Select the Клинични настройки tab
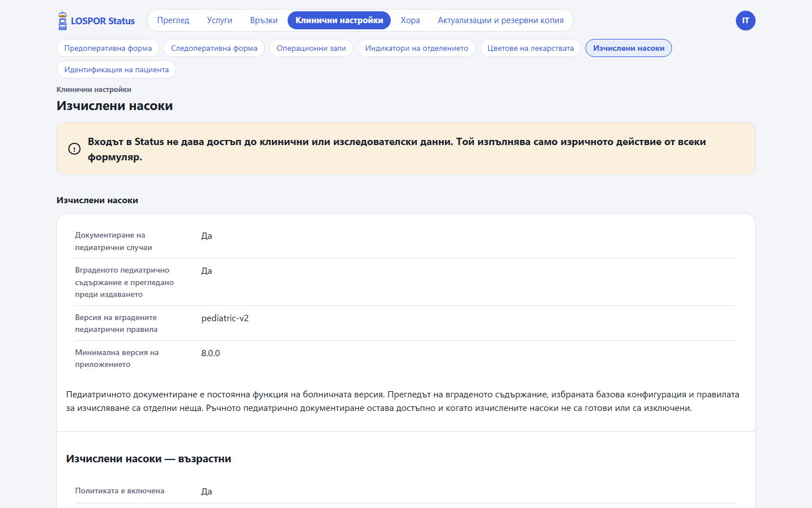812x508 pixels. click(x=339, y=20)
